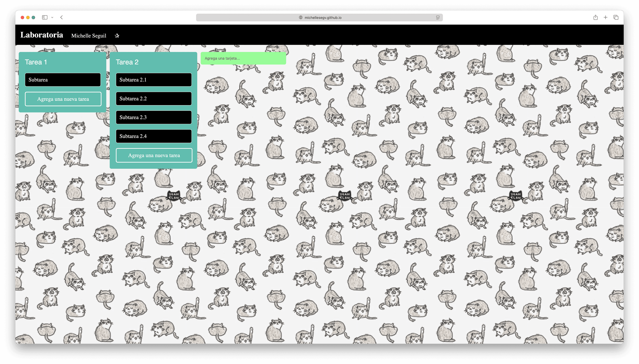This screenshot has height=364, width=639.
Task: Select the Michelle Seguil header text
Action: coord(89,36)
